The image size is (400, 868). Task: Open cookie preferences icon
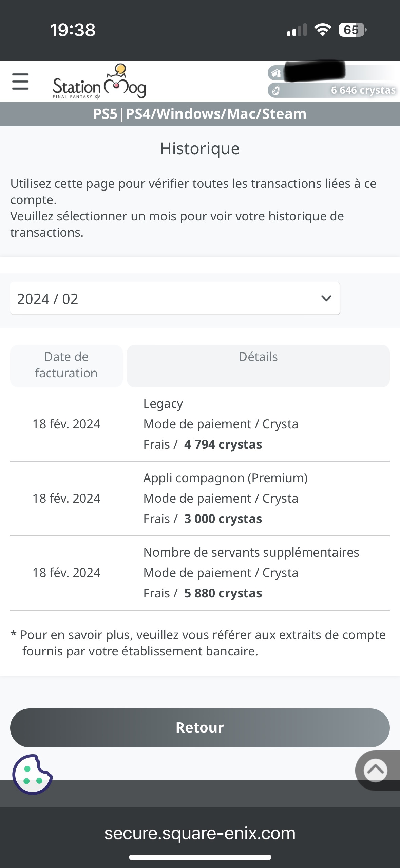32,774
